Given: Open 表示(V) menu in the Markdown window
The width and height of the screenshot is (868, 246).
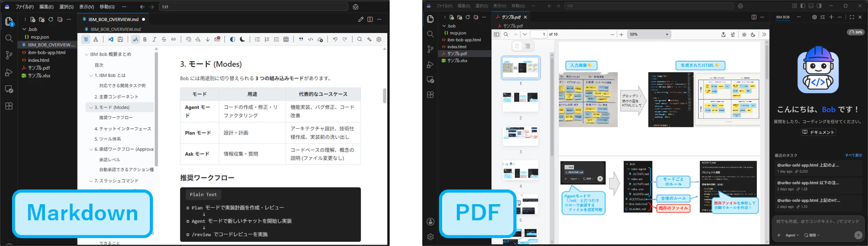Looking at the screenshot, I should point(86,7).
